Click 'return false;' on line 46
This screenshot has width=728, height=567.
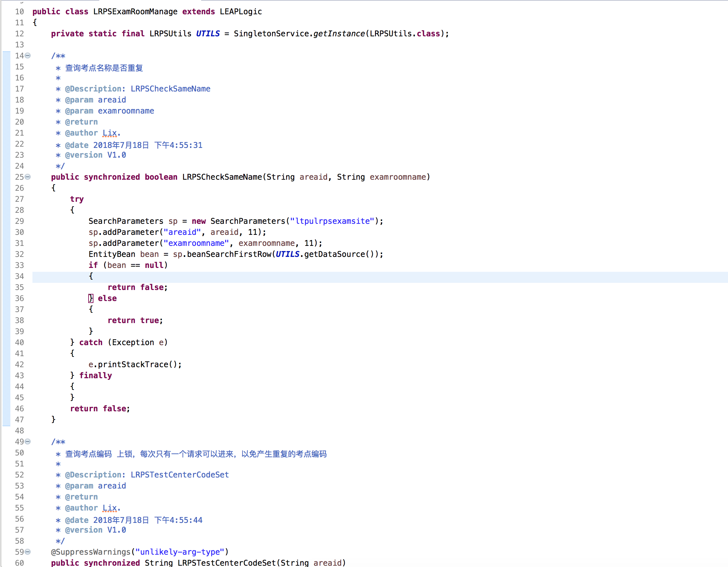coord(100,409)
